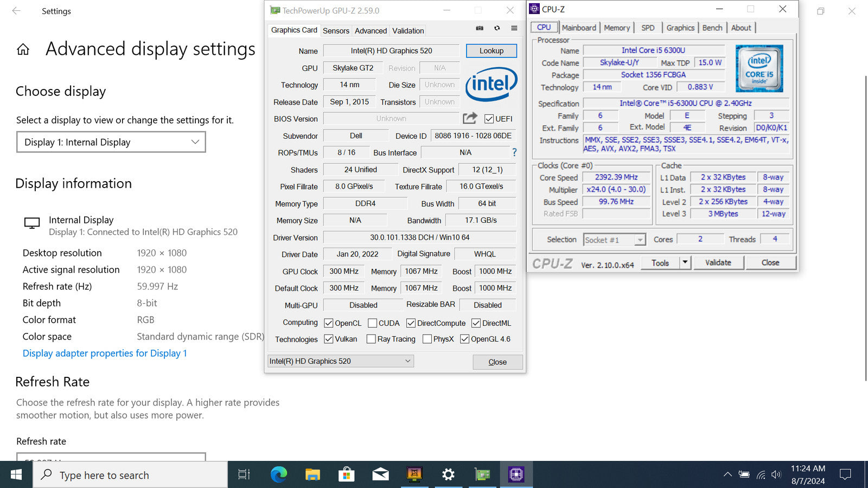
Task: Switch to the CPU-Z Mainboard tab
Action: tap(579, 28)
